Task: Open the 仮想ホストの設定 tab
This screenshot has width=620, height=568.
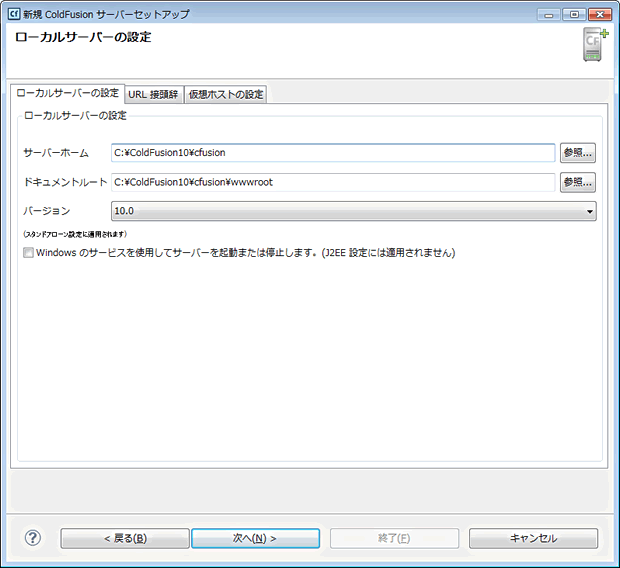Action: click(x=226, y=95)
